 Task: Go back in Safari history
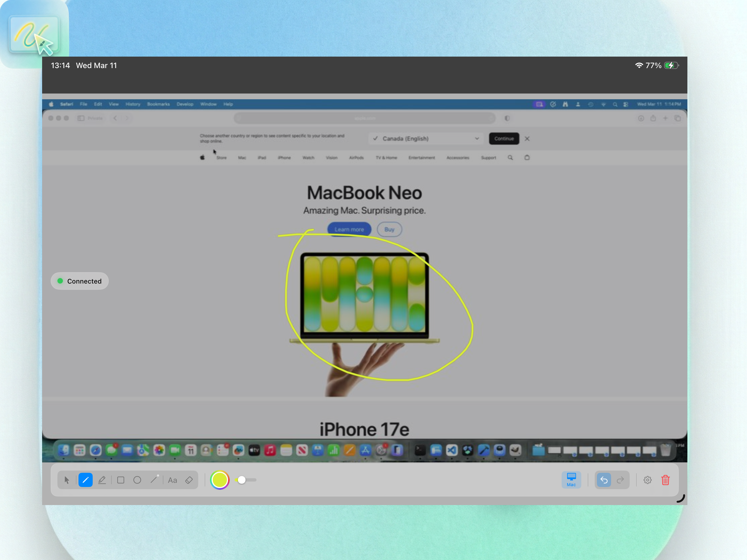pyautogui.click(x=115, y=118)
